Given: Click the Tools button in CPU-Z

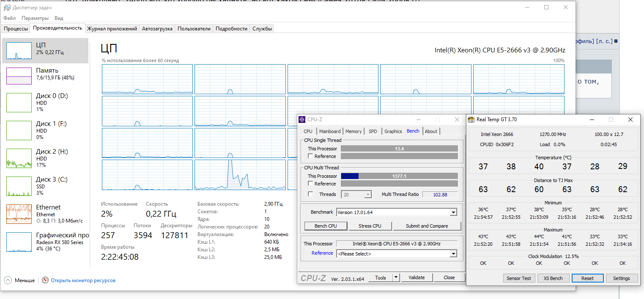Looking at the screenshot, I should 381,277.
